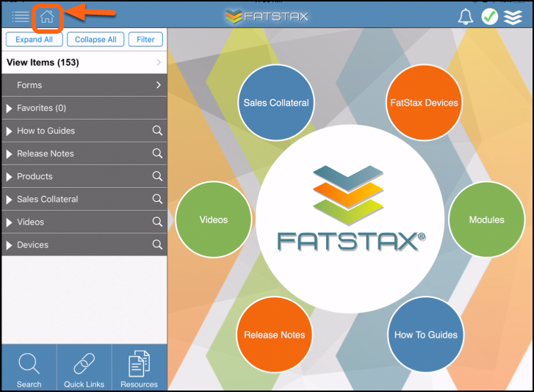The width and height of the screenshot is (534, 392).
Task: Tap the FATSTAX logo in header
Action: click(x=267, y=16)
